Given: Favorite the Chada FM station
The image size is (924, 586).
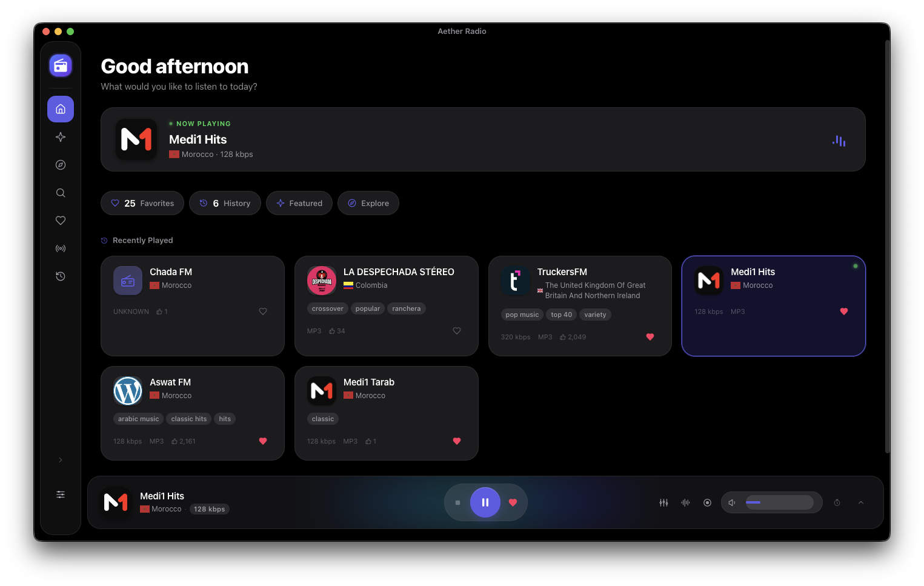Looking at the screenshot, I should pyautogui.click(x=263, y=311).
